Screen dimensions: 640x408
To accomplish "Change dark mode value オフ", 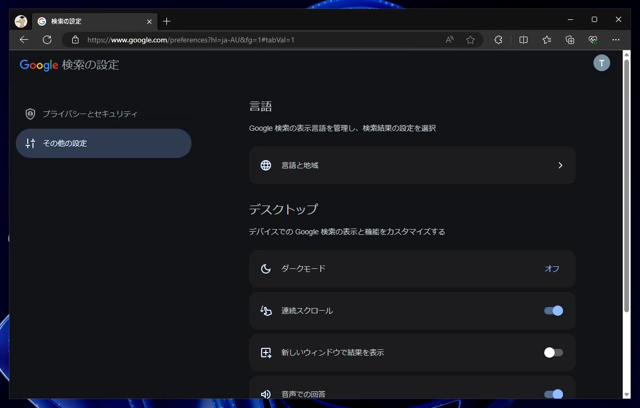I will click(x=552, y=269).
